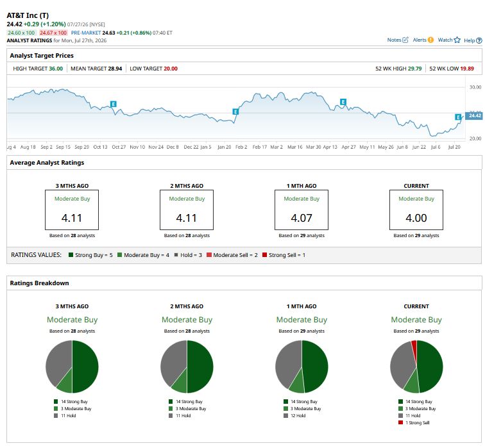Screen dimensions: 485x448
Task: Click the Notes link
Action: pos(394,40)
